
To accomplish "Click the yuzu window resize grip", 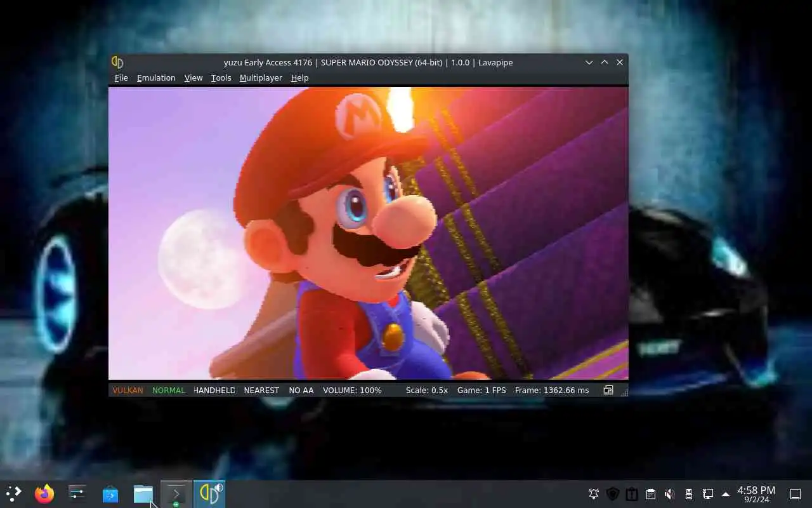I will pos(624,392).
